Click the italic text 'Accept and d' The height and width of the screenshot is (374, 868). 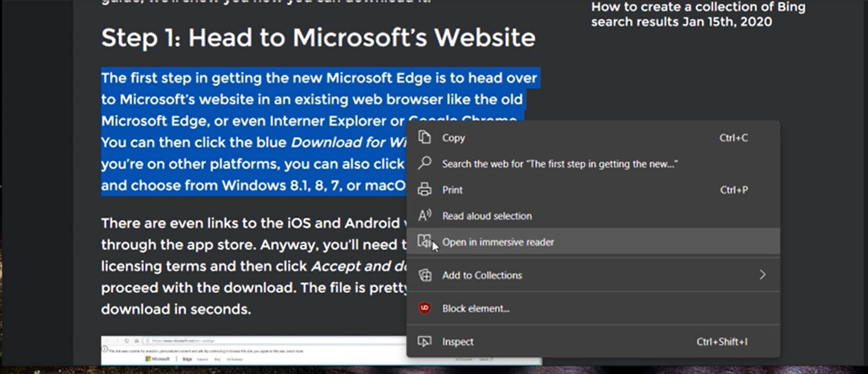(359, 266)
